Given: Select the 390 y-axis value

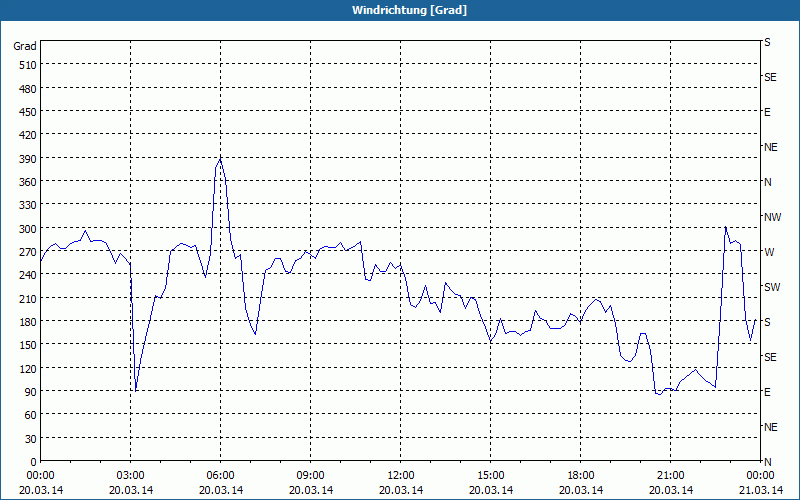Looking at the screenshot, I should tap(28, 159).
